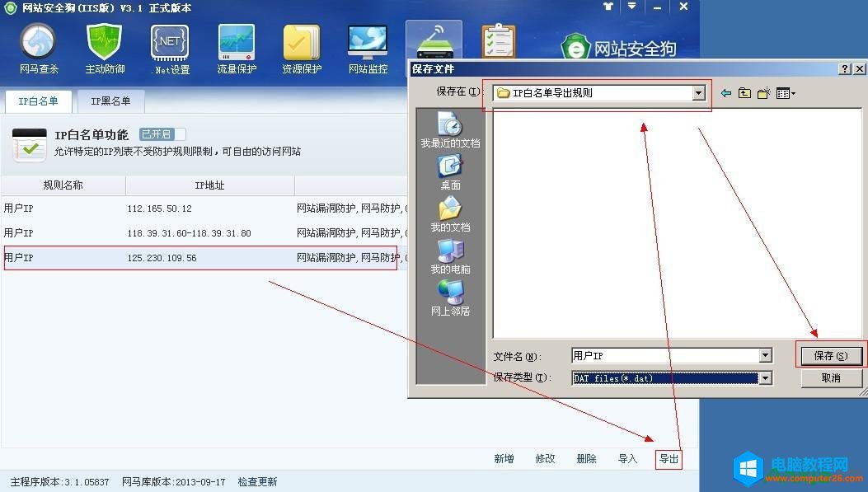Open the 网站监控 module
The height and width of the screenshot is (492, 868).
pos(368,49)
